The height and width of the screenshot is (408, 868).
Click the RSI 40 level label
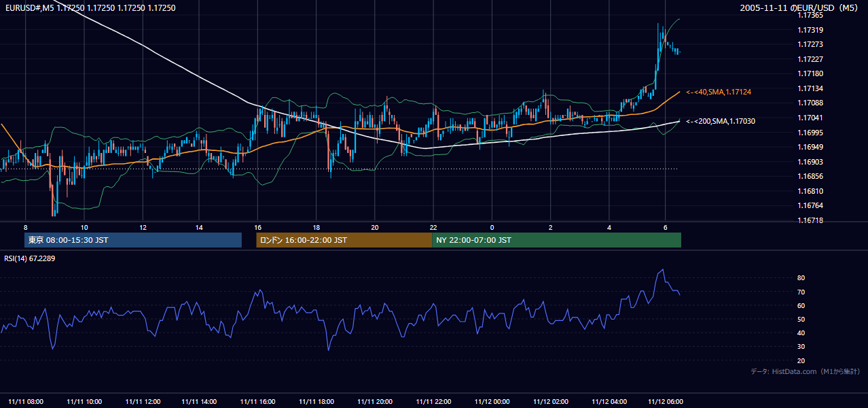pyautogui.click(x=801, y=333)
